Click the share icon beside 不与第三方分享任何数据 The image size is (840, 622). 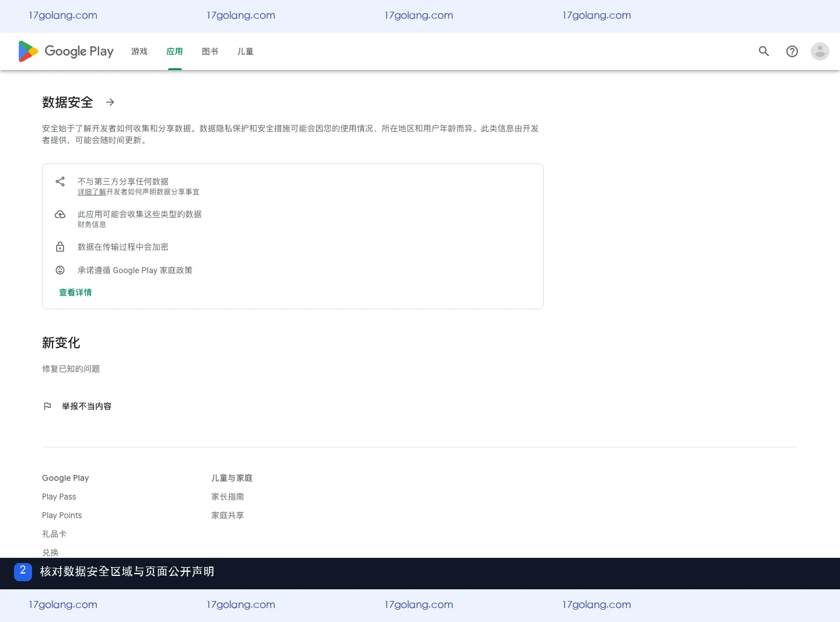[x=60, y=181]
